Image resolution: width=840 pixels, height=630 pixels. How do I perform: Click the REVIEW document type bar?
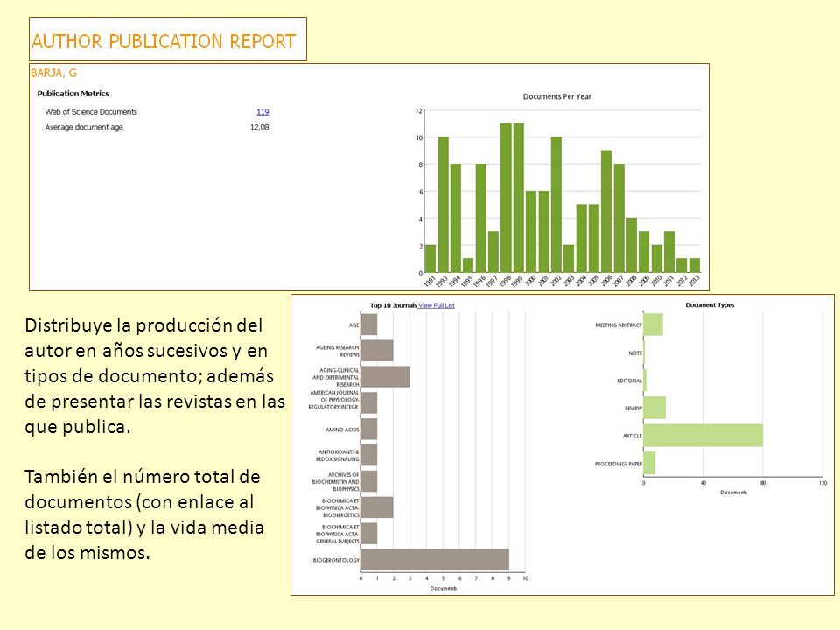[x=654, y=408]
